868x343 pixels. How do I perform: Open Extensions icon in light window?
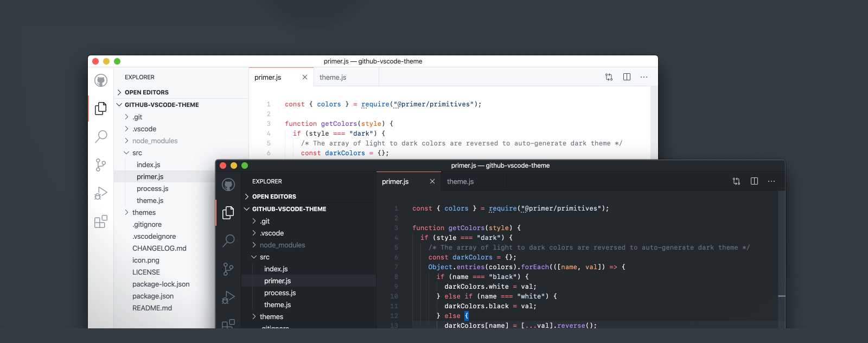tap(101, 221)
